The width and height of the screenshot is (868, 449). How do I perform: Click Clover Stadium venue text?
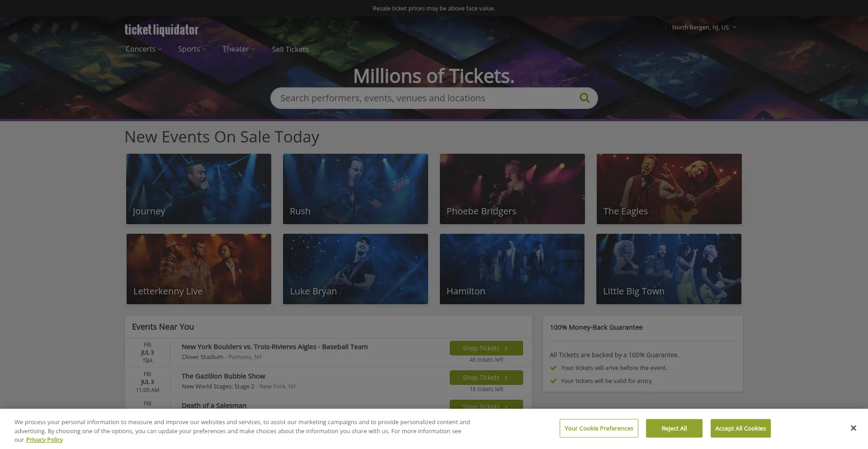(203, 357)
